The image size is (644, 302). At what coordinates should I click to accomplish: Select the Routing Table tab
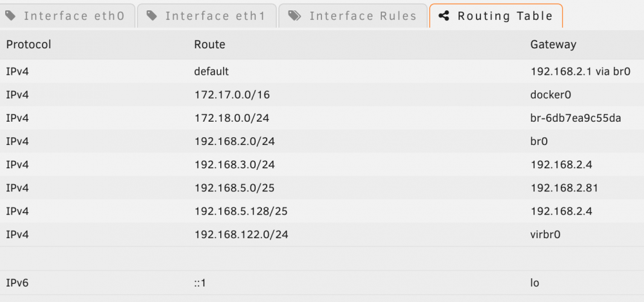tap(496, 15)
